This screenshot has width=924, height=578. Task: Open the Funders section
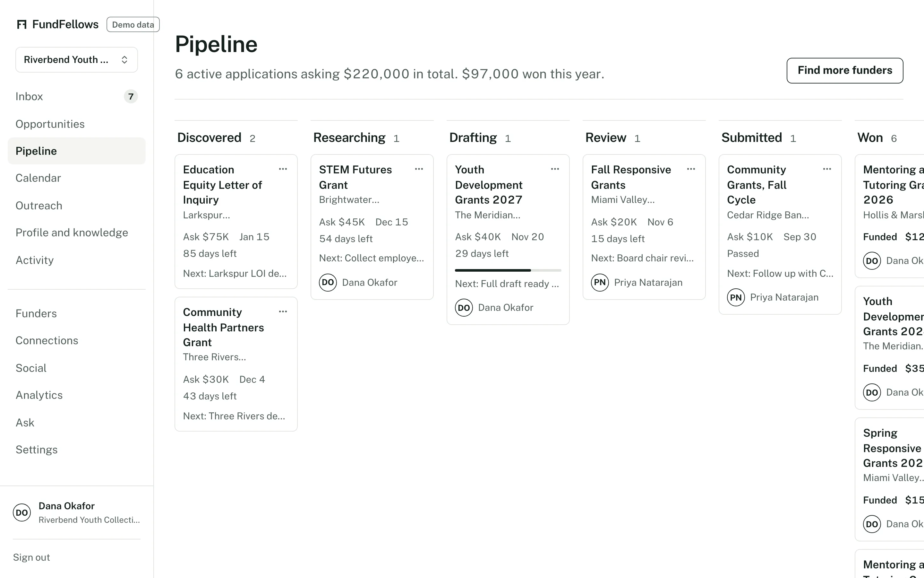click(x=76, y=313)
